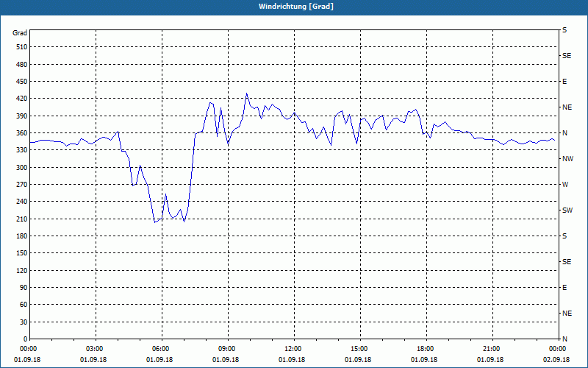Select the 30 axis value
The image size is (588, 368).
[24, 322]
